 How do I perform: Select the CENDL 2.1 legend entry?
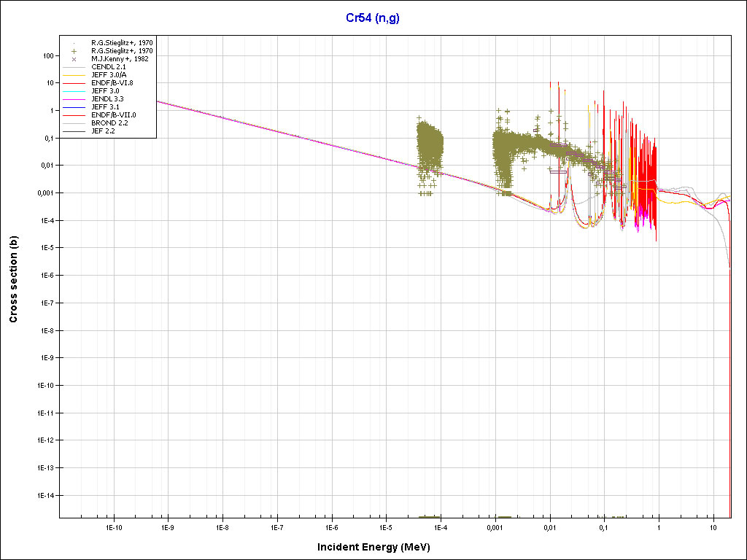(x=108, y=66)
